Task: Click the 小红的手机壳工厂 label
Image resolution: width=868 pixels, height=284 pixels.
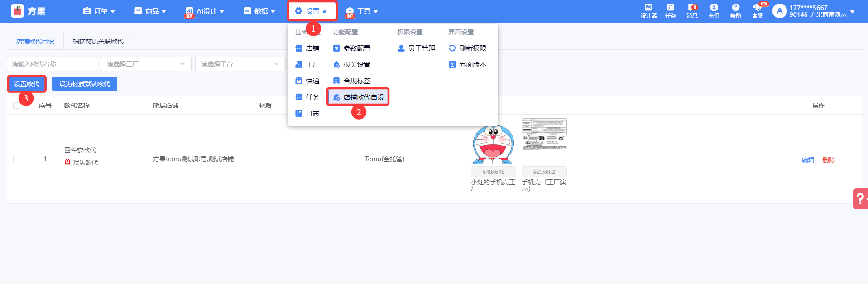Action: click(493, 185)
